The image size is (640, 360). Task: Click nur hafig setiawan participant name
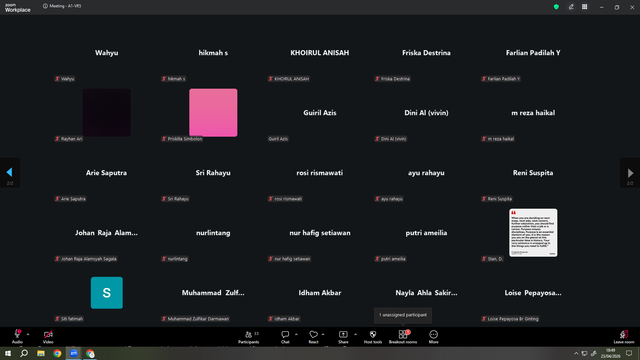coord(320,233)
